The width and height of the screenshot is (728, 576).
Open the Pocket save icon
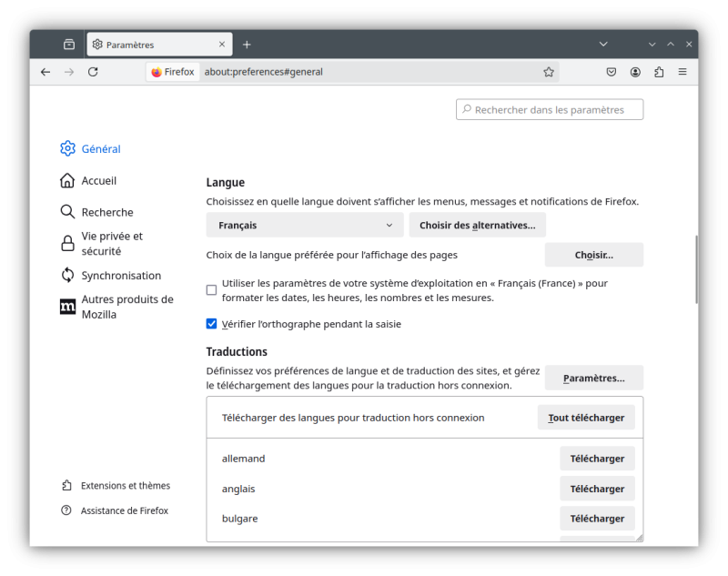(x=612, y=72)
